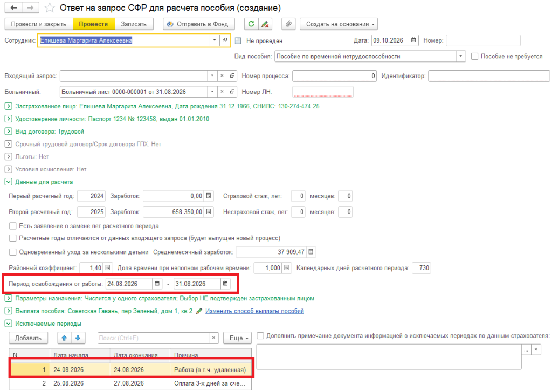The width and height of the screenshot is (552, 392).
Task: Collapse the Данные для расчета section
Action: point(9,182)
